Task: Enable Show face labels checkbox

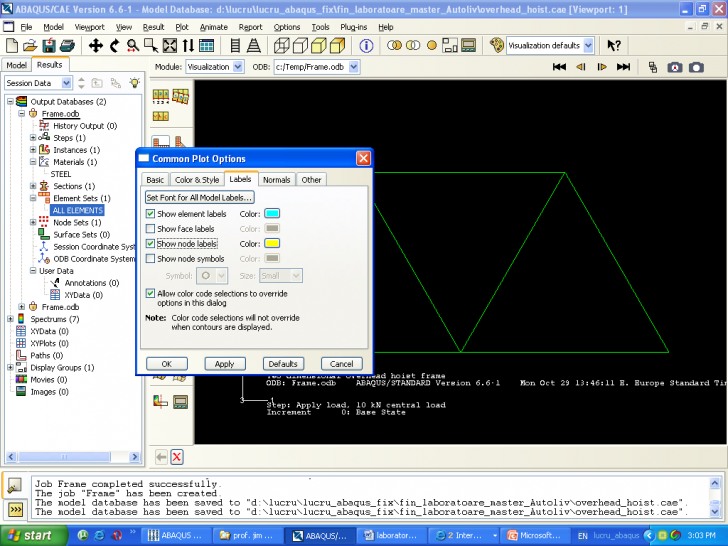Action: (x=151, y=229)
